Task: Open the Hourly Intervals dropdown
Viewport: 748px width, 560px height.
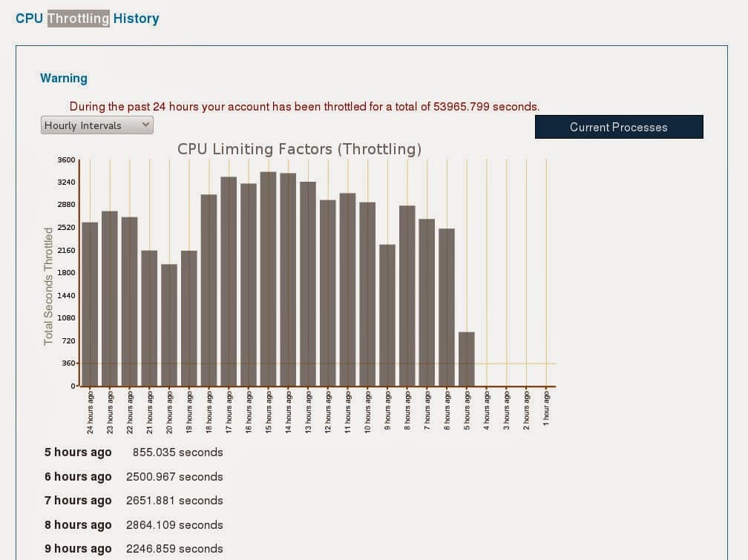Action: coord(96,125)
